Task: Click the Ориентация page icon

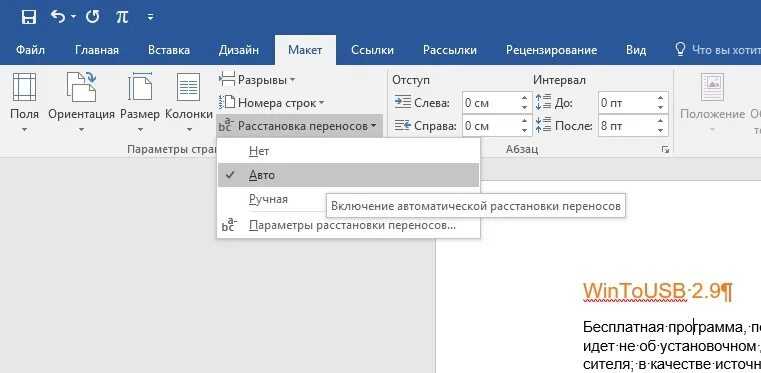Action: [81, 86]
